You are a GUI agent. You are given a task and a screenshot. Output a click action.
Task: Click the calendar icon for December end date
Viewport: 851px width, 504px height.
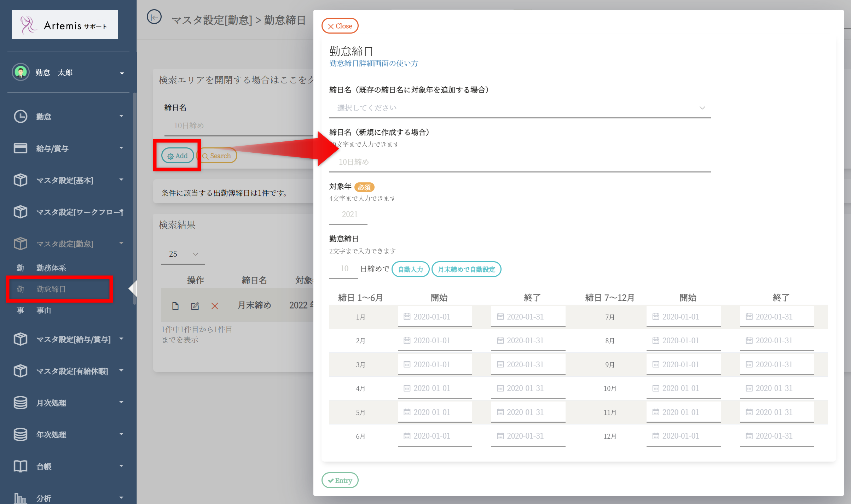pyautogui.click(x=749, y=436)
